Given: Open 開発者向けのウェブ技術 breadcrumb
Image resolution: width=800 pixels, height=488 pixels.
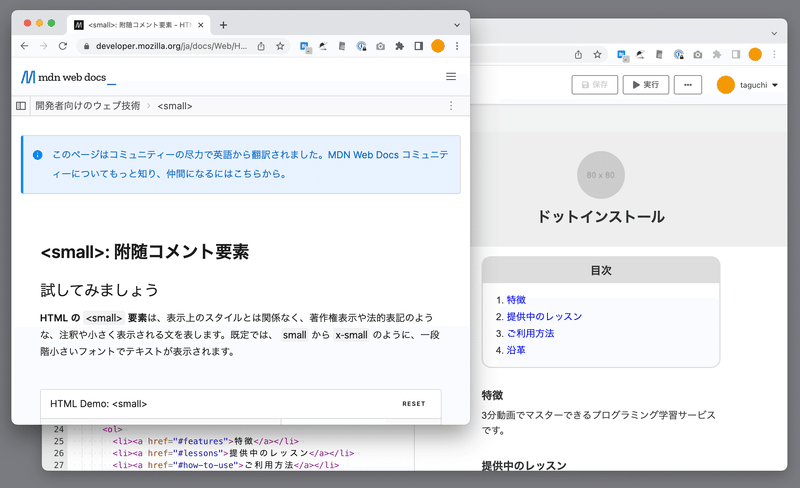Looking at the screenshot, I should [87, 106].
